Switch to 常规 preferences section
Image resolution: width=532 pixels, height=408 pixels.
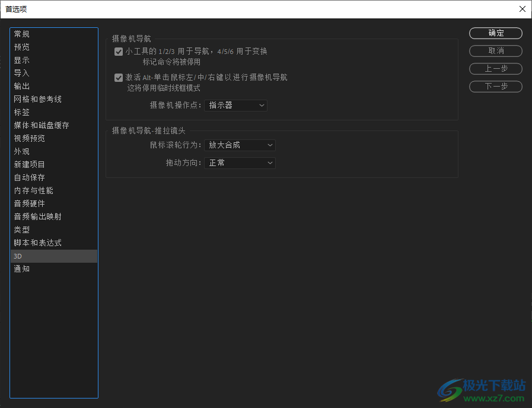pos(21,34)
